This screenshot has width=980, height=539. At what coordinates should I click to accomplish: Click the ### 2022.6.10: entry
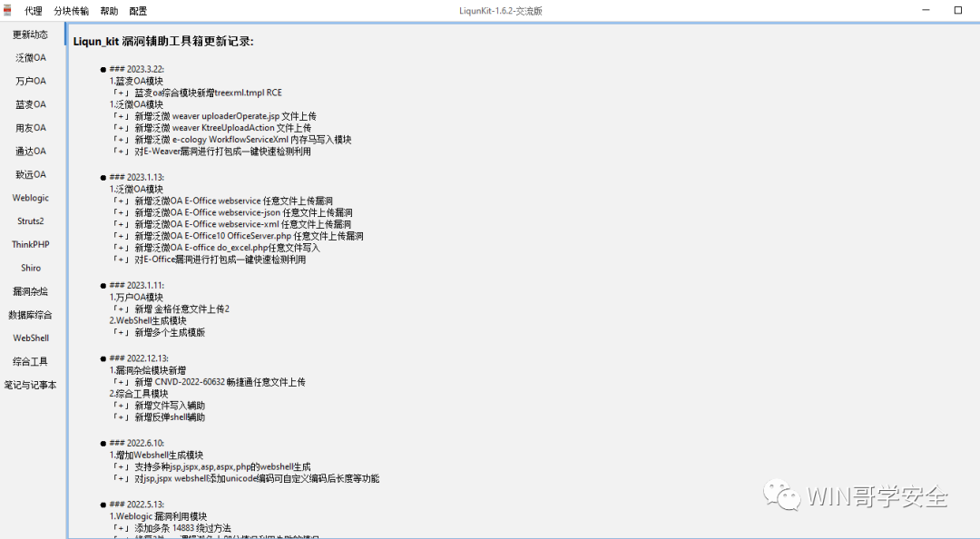(136, 444)
